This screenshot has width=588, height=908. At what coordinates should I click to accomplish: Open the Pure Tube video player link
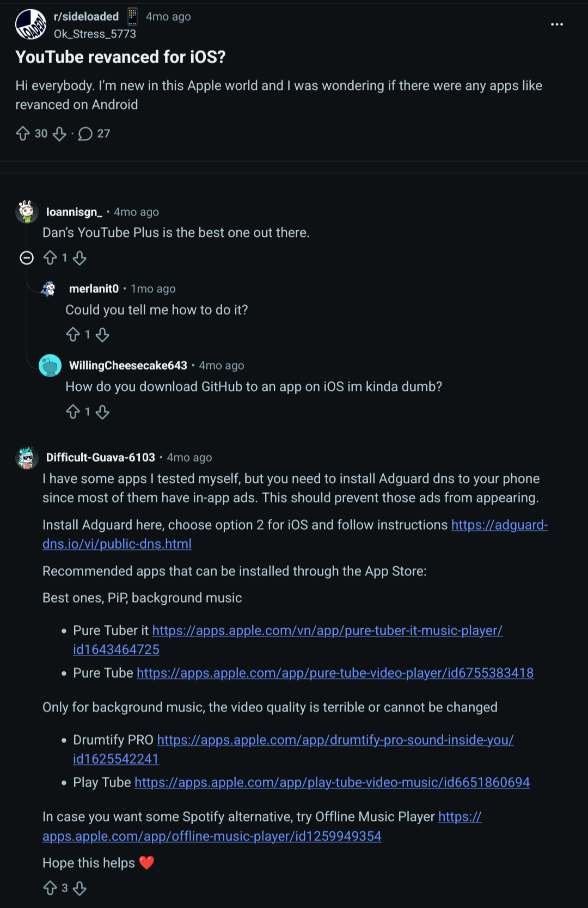tap(335, 673)
